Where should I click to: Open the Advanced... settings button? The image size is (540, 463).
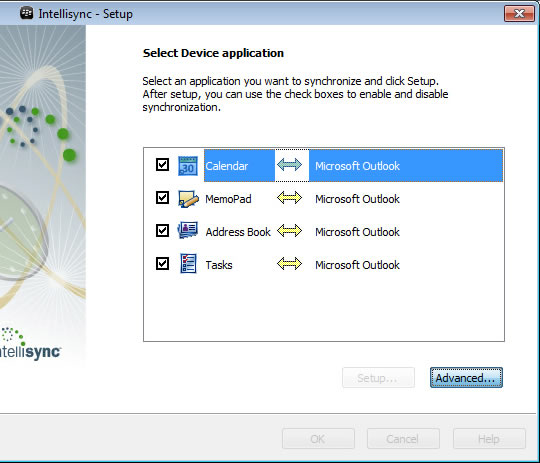point(466,378)
